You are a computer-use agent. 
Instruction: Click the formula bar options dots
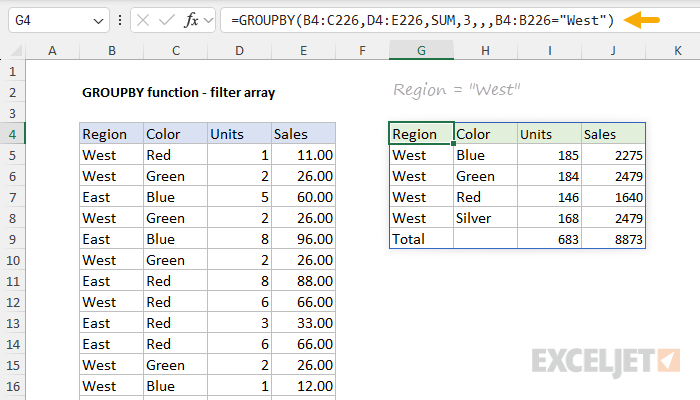click(x=120, y=21)
